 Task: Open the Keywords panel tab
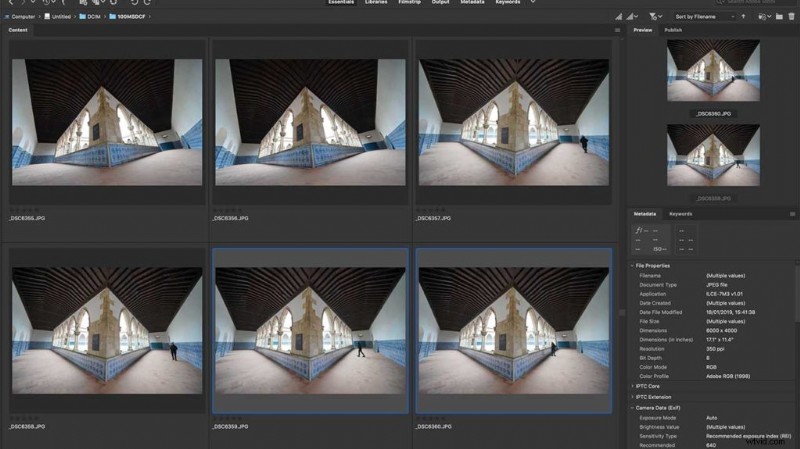pyautogui.click(x=681, y=214)
